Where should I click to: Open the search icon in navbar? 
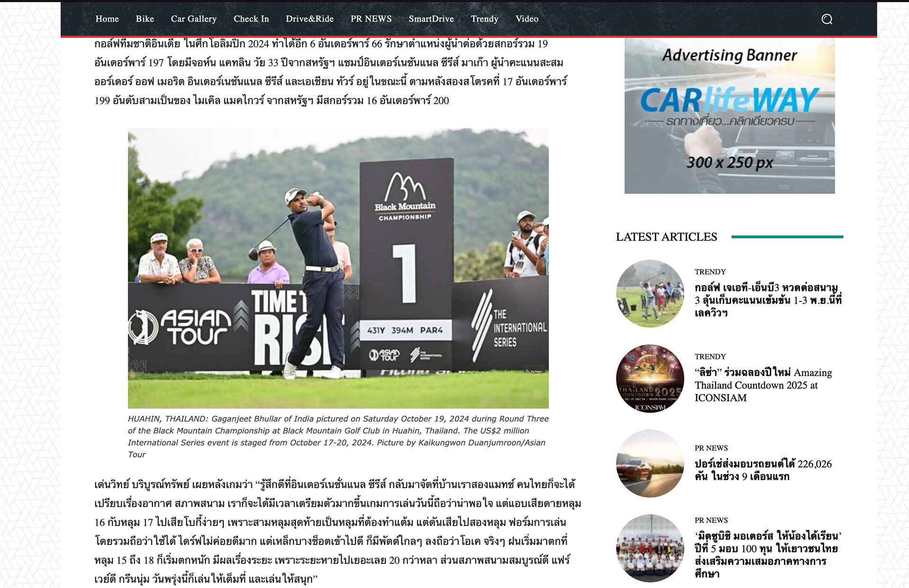click(x=827, y=19)
